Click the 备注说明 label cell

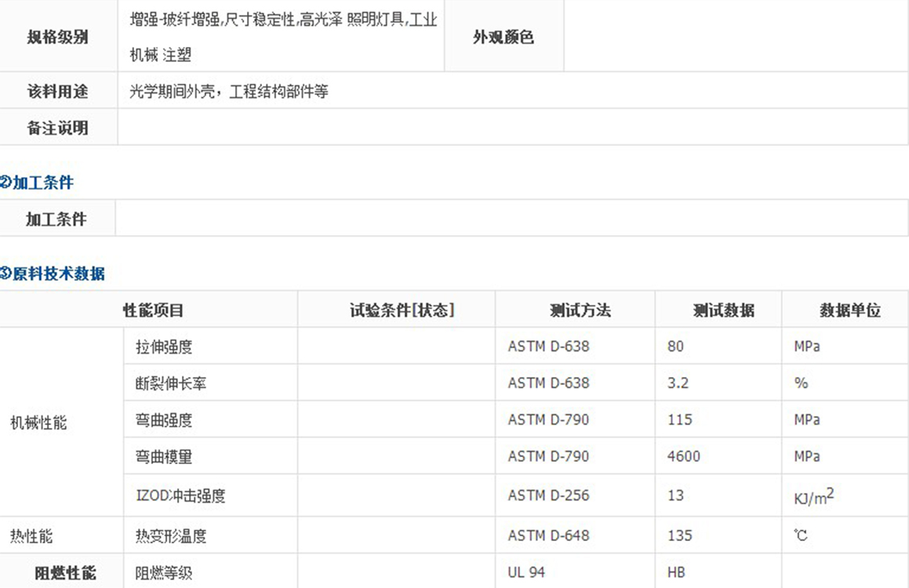tap(57, 128)
